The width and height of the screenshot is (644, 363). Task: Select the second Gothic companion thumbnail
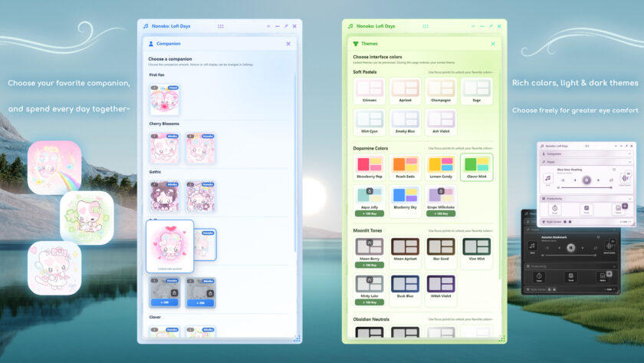[x=200, y=196]
